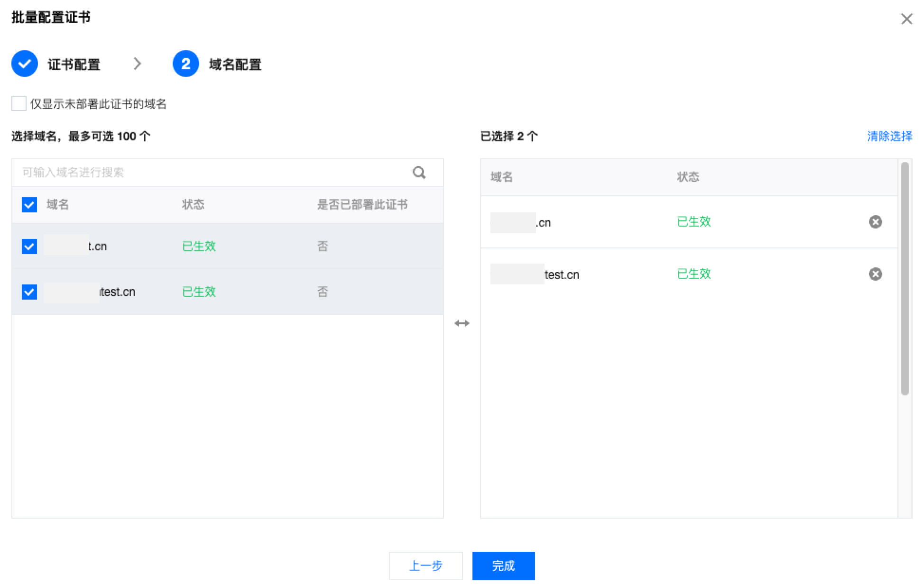The height and width of the screenshot is (585, 924).
Task: Toggle 仅显示未部署此证书的域名 checkbox
Action: (19, 103)
